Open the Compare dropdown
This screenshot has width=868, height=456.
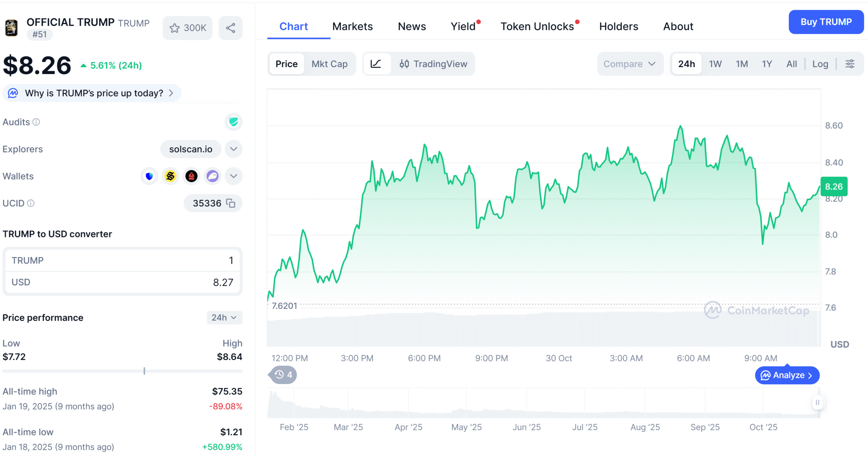[630, 64]
